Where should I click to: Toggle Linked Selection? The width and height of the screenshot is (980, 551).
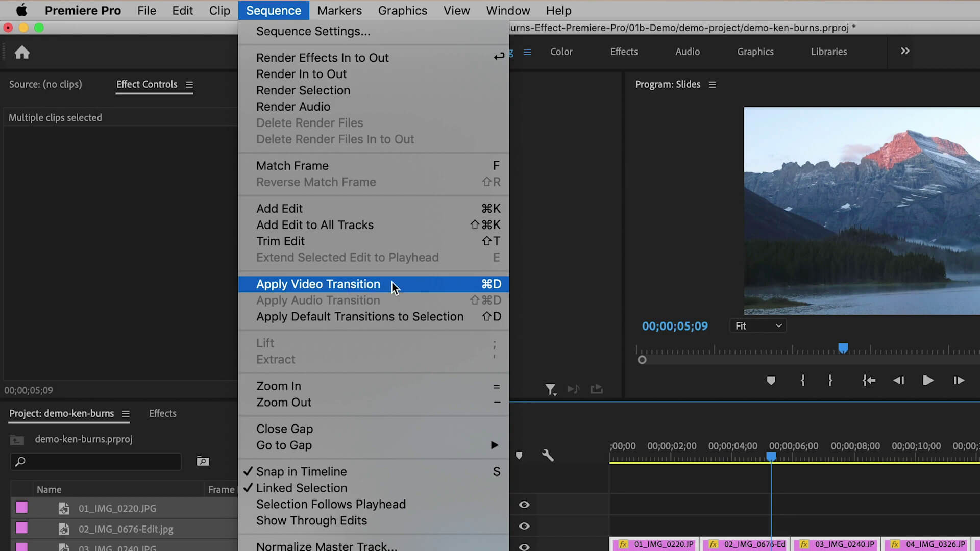pos(374,488)
